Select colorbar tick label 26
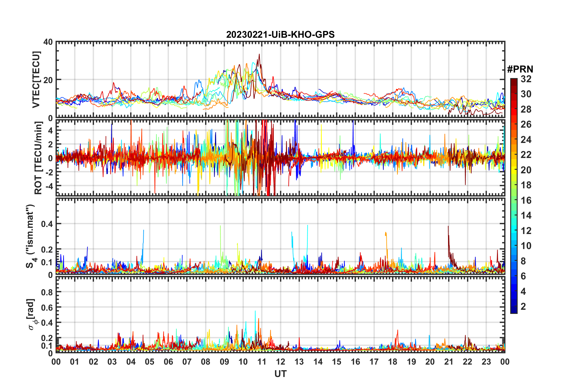Screen dimensions: 561x392 (526, 124)
